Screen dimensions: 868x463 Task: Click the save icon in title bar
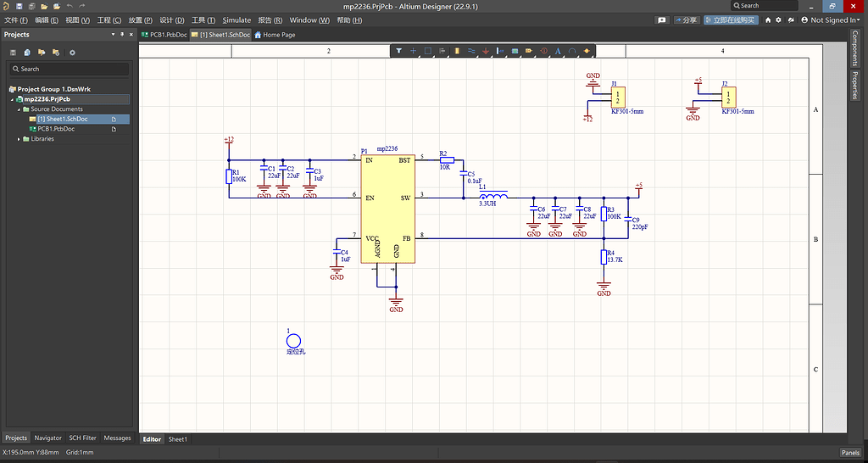(19, 6)
